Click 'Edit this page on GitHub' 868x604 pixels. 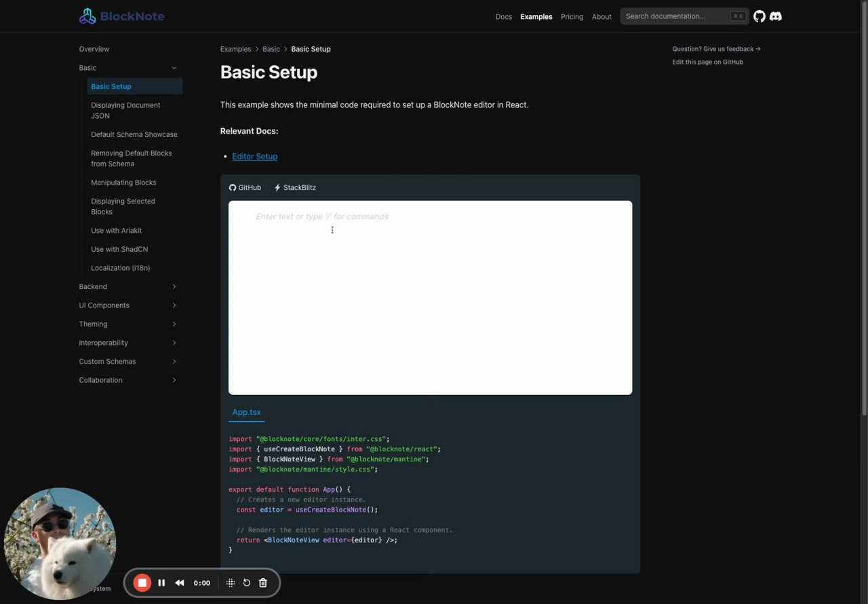coord(707,62)
